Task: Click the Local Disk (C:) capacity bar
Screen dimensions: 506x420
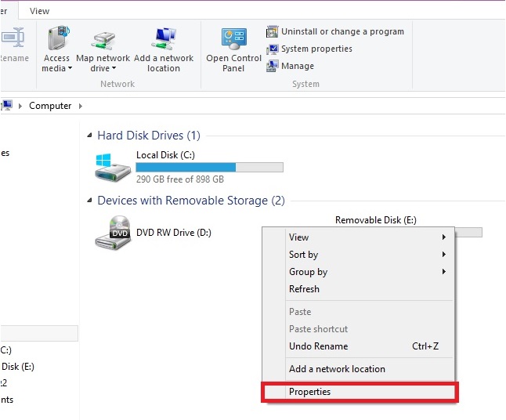Action: (209, 167)
